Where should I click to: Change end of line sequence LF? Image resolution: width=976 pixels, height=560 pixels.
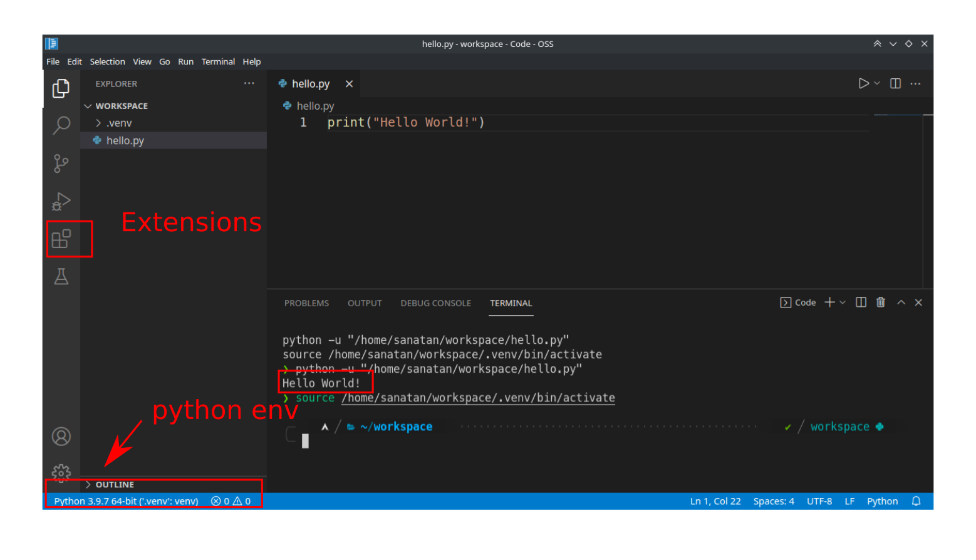[849, 501]
